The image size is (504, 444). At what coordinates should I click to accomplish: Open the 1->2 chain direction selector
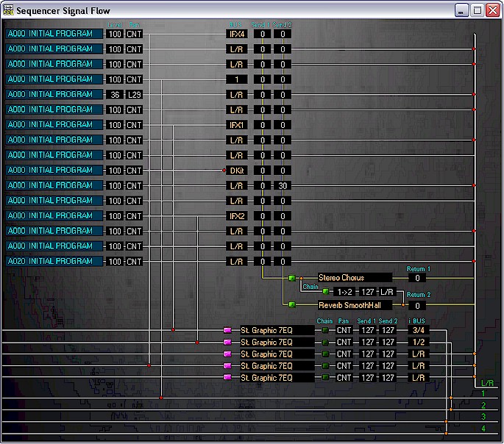[344, 292]
